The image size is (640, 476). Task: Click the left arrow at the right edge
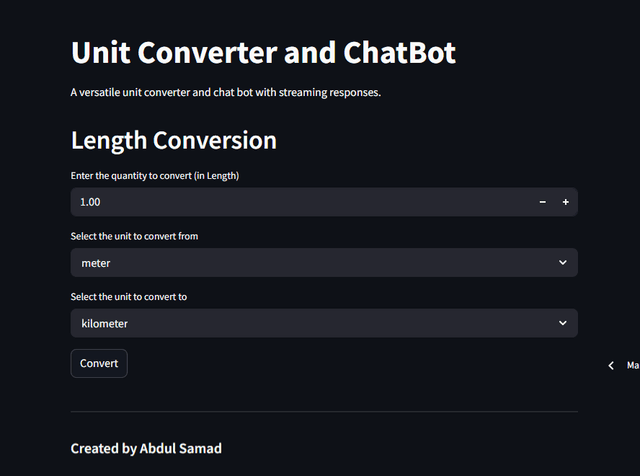tap(611, 366)
